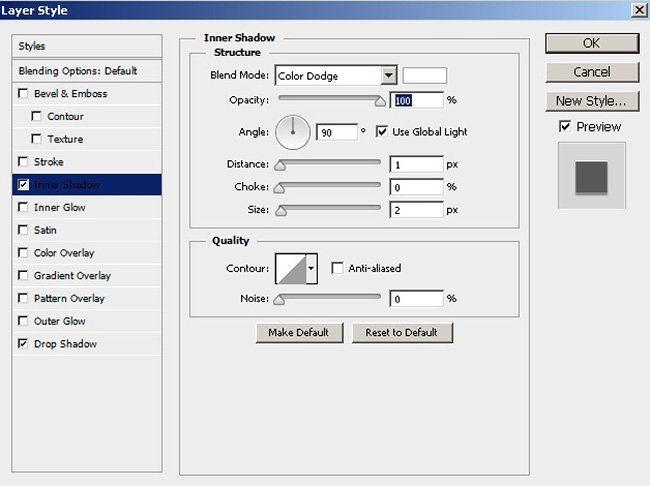Viewport: 650px width, 486px height.
Task: Uncheck the Inner Shadow checkbox
Action: pos(23,185)
